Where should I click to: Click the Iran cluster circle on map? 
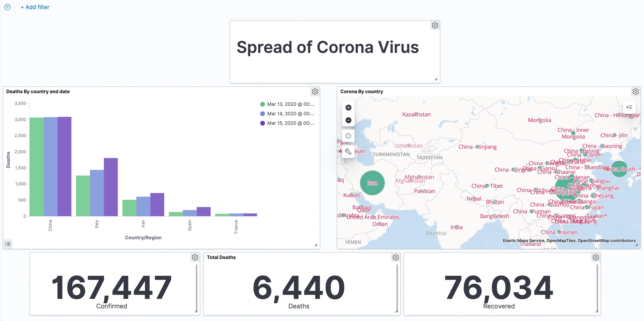[x=372, y=183]
